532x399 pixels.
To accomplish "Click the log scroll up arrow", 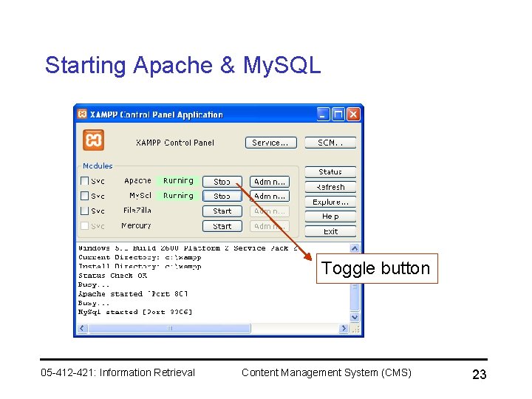I will tap(355, 248).
